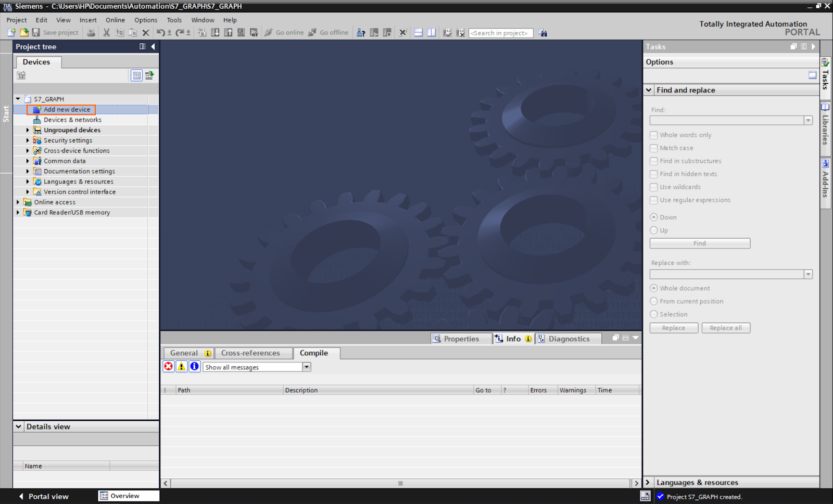Enable Find in hidden texts checkbox
833x504 pixels.
click(x=654, y=174)
